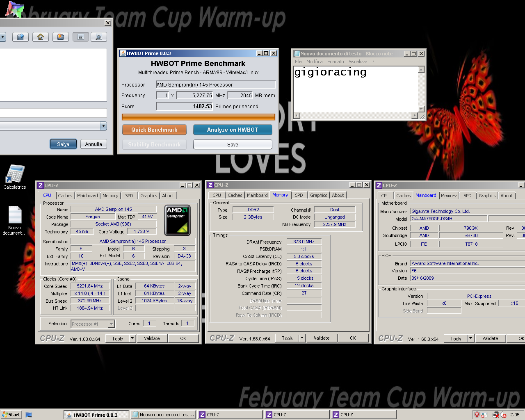
Task: Click the HWBOT Prime title bar icon
Action: (x=123, y=53)
